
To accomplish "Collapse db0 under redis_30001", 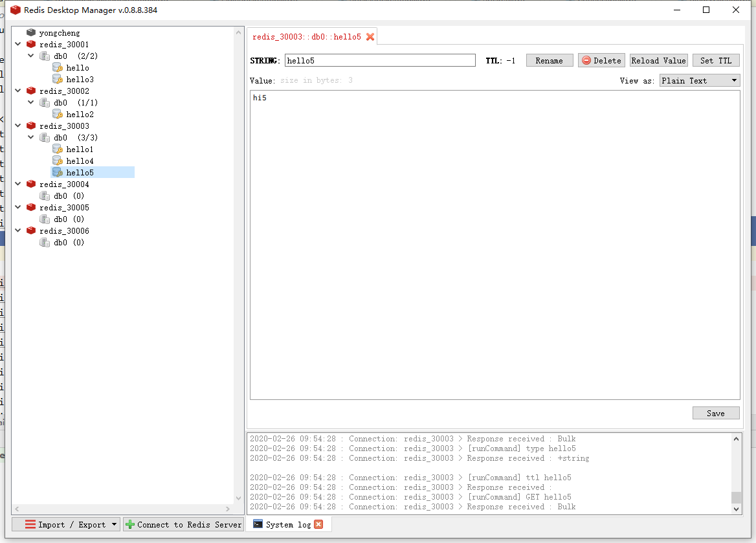I will pyautogui.click(x=31, y=56).
